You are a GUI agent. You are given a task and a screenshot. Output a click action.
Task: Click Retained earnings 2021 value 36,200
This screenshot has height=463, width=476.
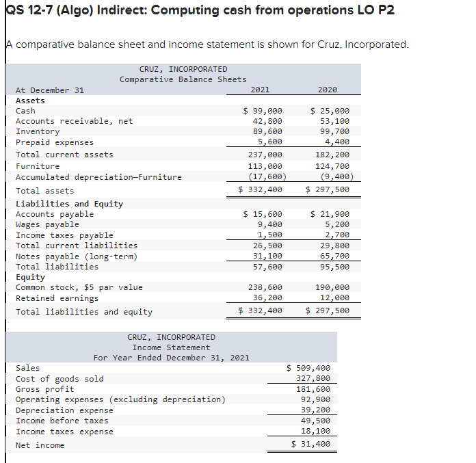(267, 297)
